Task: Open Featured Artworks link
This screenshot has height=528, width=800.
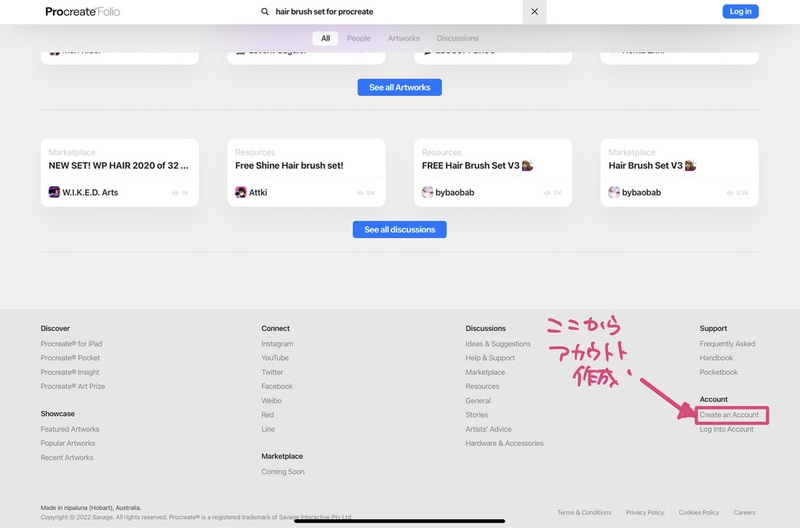Action: (70, 429)
